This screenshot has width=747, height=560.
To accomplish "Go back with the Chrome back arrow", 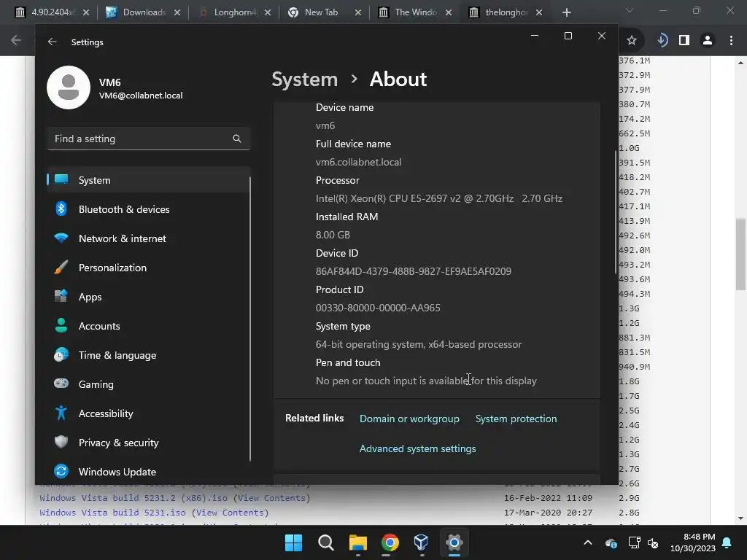I will 16,41.
